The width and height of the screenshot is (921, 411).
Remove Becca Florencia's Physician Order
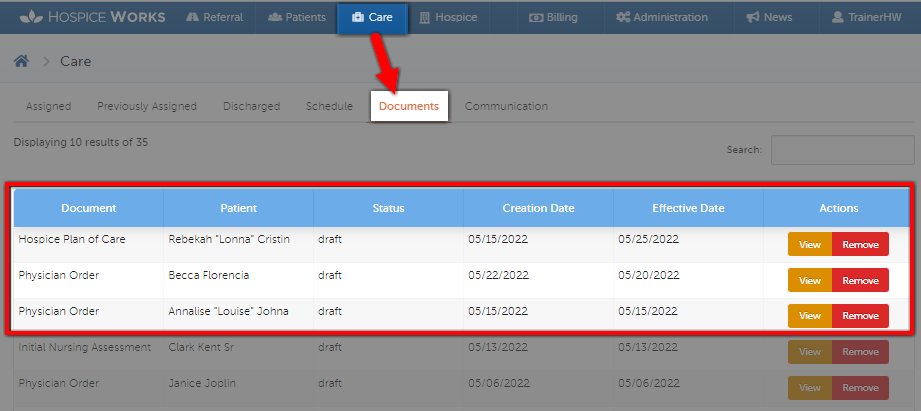(x=860, y=280)
